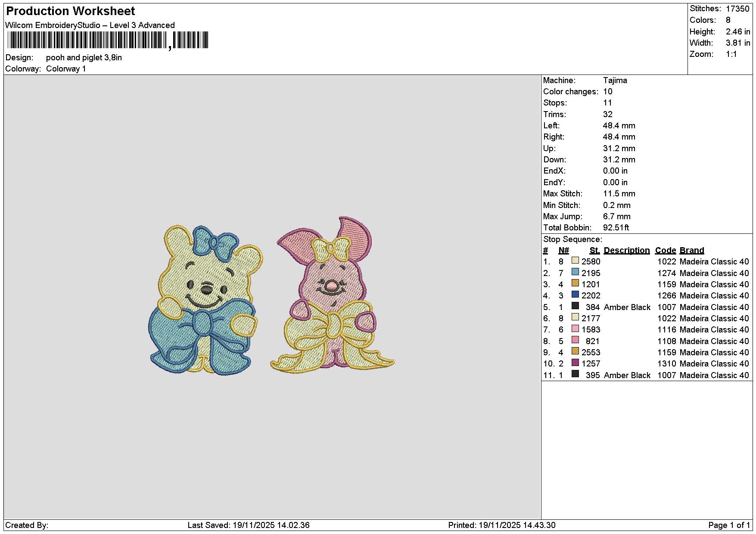This screenshot has width=756, height=534.
Task: Click the Height value '2.46 in'
Action: coord(738,32)
